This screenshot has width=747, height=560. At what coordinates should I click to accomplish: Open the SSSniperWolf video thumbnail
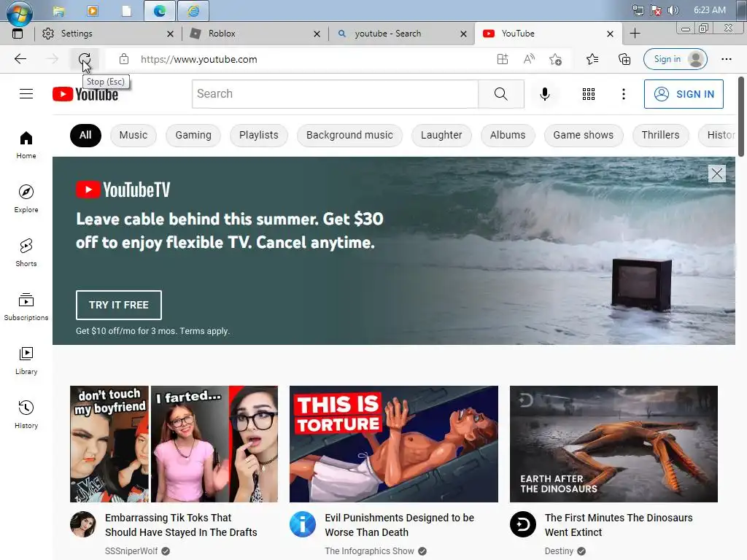click(174, 444)
